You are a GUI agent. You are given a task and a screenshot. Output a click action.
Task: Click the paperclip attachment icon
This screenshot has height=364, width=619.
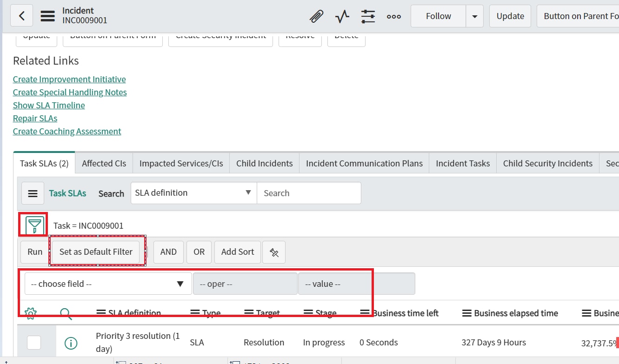316,15
